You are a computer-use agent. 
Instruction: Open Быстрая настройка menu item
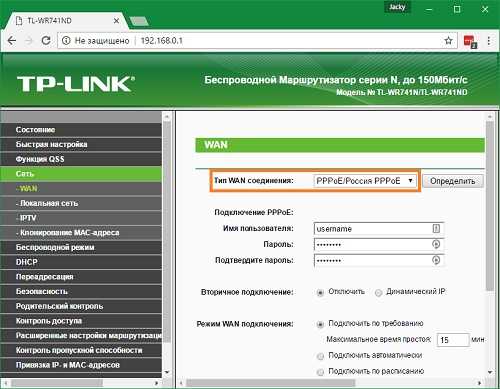point(81,144)
